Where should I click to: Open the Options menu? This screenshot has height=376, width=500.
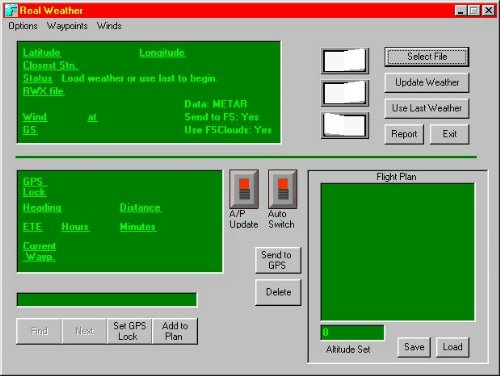[23, 26]
